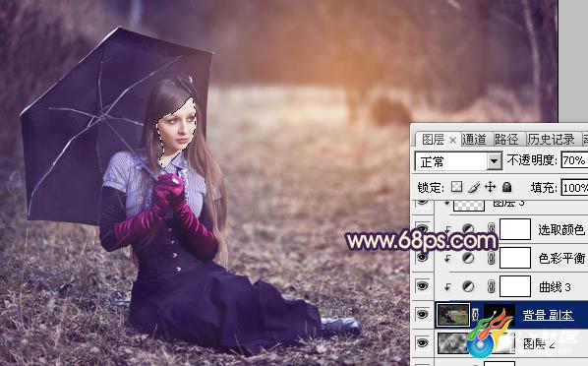Select the 背景 副本 layer thumbnail
Viewport: 588px width, 366px height.
(x=453, y=315)
